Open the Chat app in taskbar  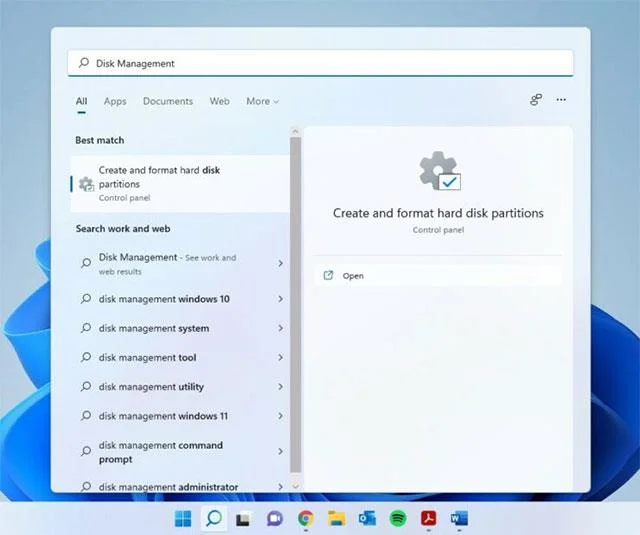pos(275,519)
